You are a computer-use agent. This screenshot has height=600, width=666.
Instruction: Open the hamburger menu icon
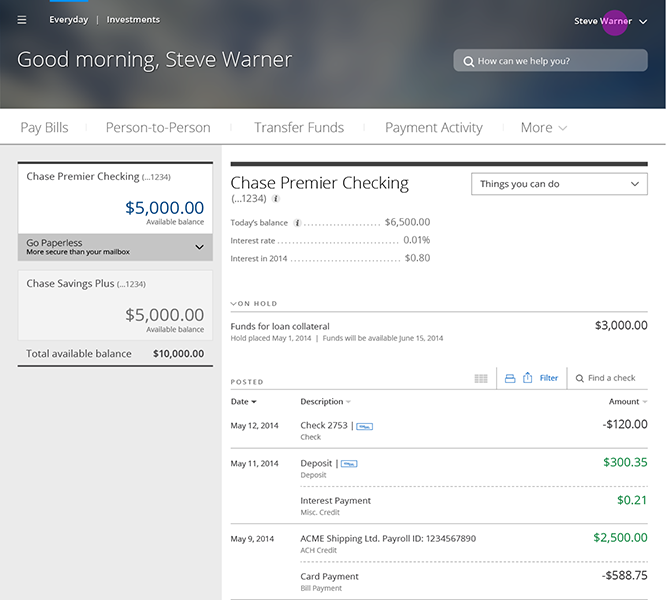click(22, 20)
